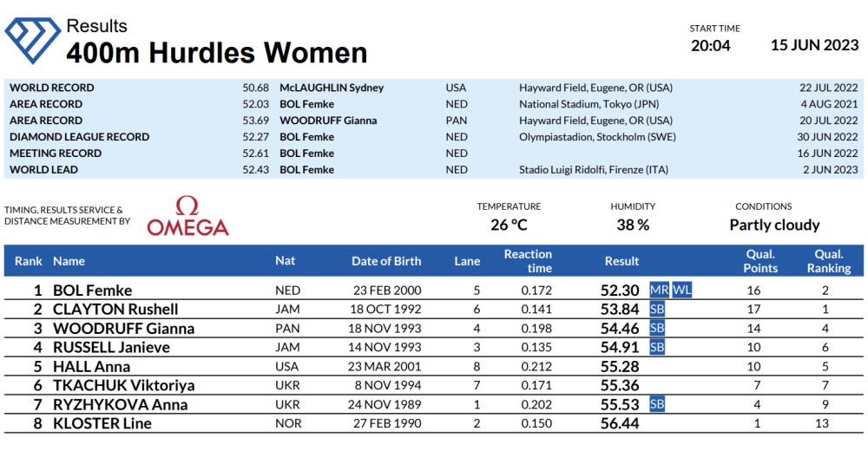Image resolution: width=868 pixels, height=451 pixels.
Task: Click the Partly cloudy conditions text
Action: (774, 225)
